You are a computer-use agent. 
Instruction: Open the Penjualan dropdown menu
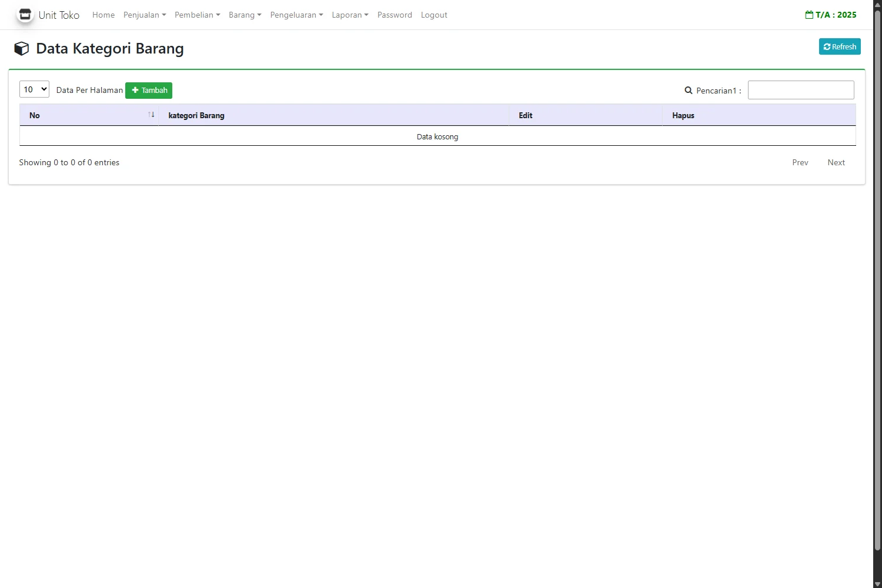145,15
